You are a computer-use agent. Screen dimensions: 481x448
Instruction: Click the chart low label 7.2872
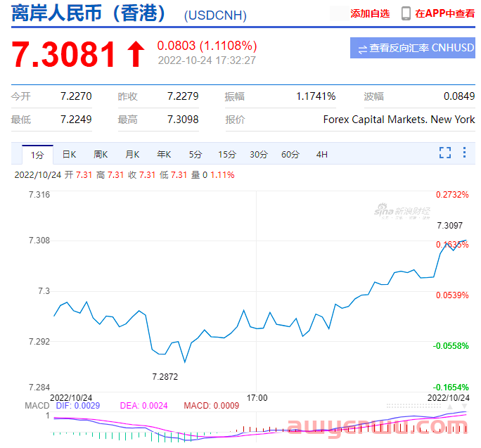click(x=165, y=376)
